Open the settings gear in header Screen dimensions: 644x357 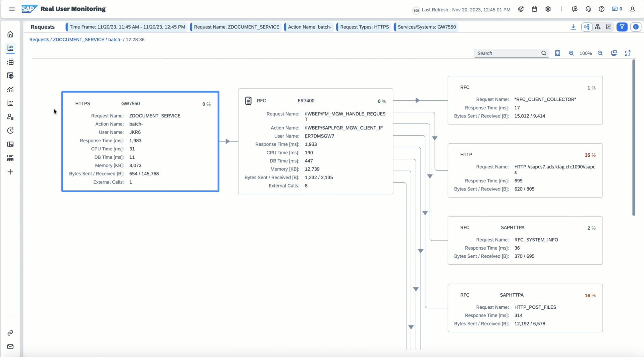(x=548, y=9)
